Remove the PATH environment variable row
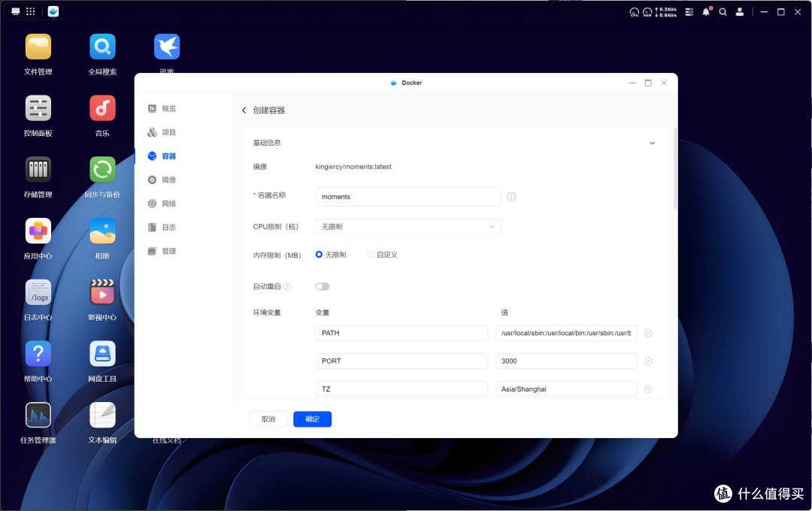Viewport: 812px width, 511px height. [x=648, y=333]
